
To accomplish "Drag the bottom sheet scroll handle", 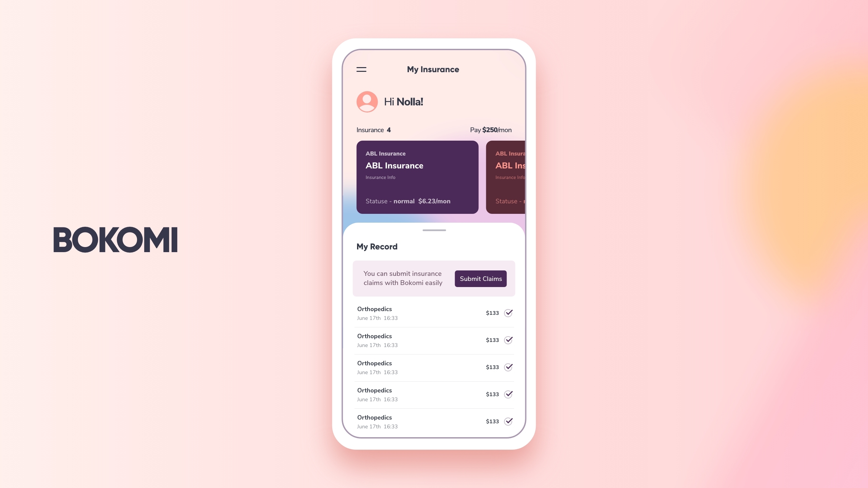I will tap(434, 230).
